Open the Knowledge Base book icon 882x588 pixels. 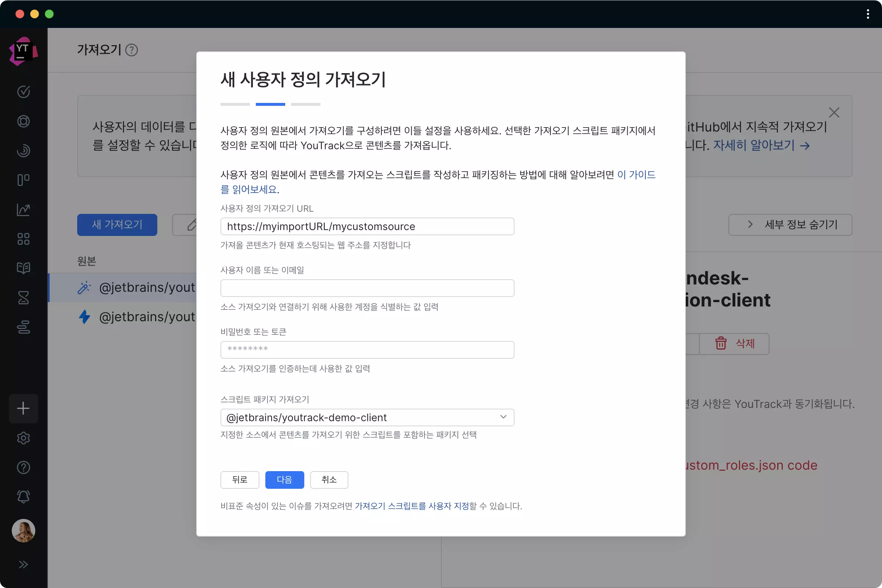pos(23,268)
